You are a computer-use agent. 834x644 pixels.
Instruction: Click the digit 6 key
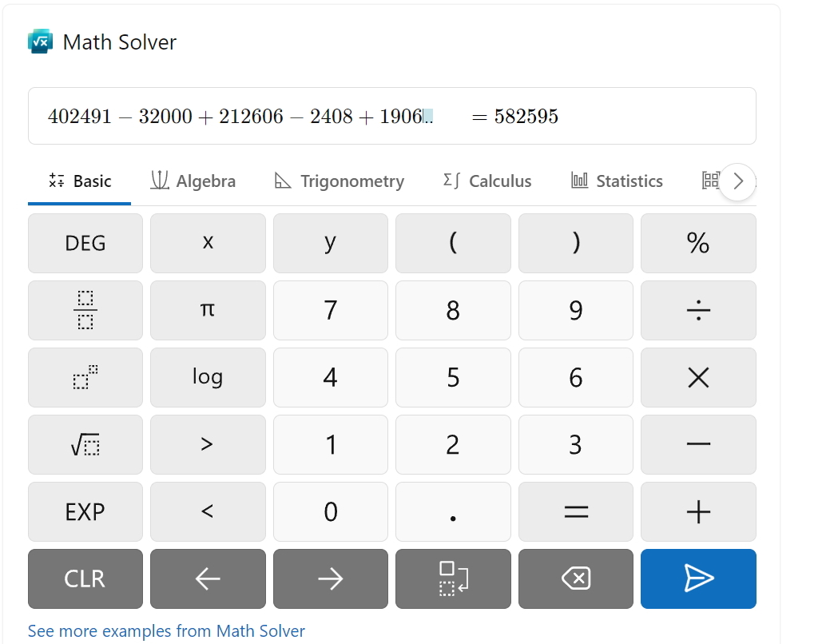[x=575, y=377]
